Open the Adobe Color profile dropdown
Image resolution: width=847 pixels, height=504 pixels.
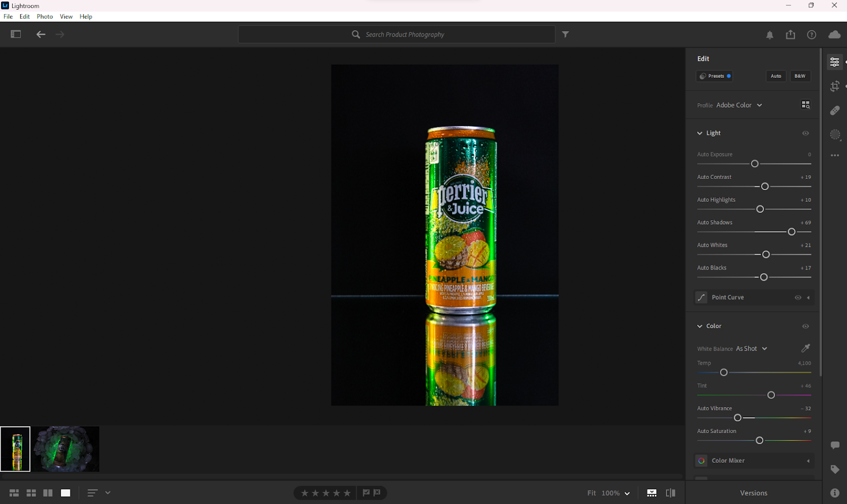(739, 105)
